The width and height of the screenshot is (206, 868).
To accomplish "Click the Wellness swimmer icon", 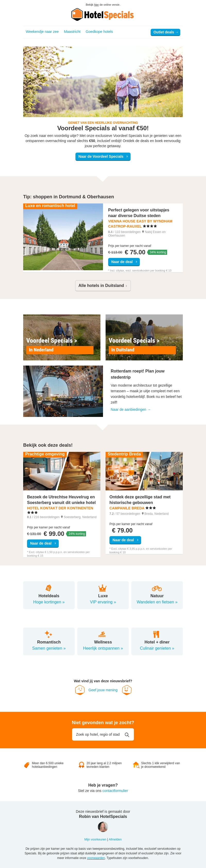I will (x=102, y=634).
